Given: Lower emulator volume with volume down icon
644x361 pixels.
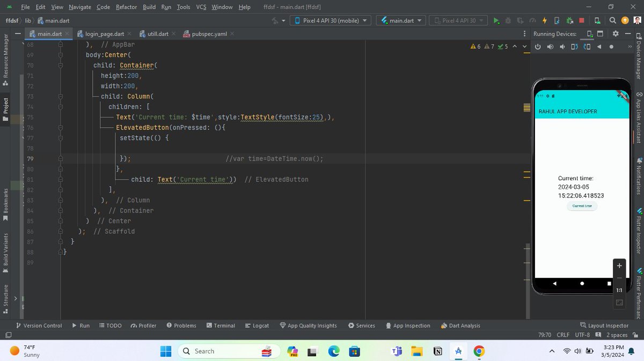Looking at the screenshot, I should point(562,47).
